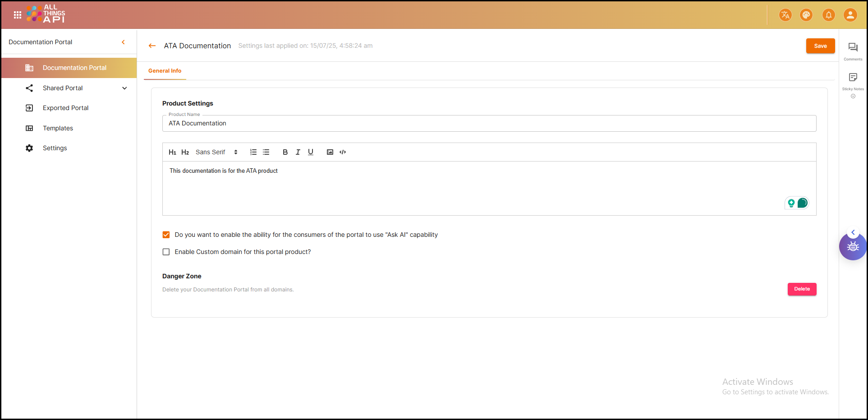Screen dimensions: 868x420
Task: Open the Comments panel
Action: [853, 51]
